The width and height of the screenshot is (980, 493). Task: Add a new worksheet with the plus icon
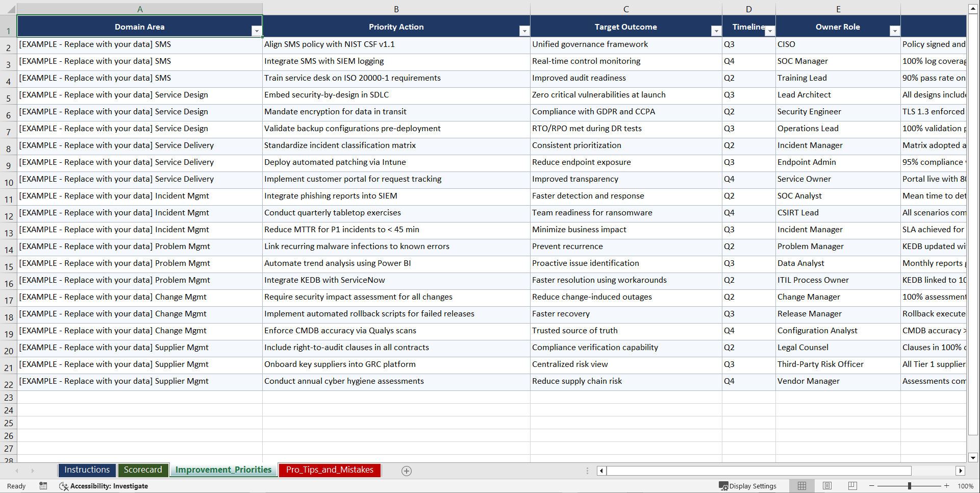(406, 470)
